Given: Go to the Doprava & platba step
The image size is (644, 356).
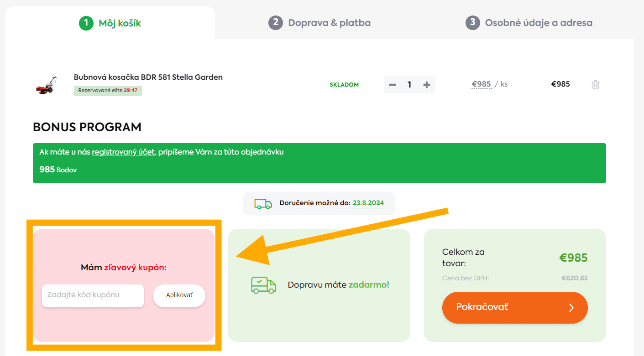Looking at the screenshot, I should (x=319, y=23).
